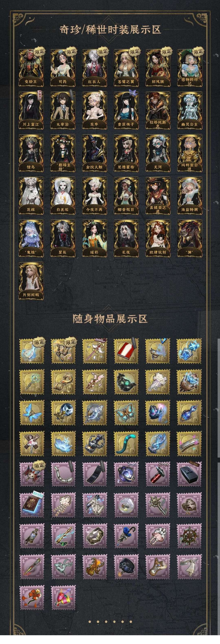Click the black flip phone accessory
This screenshot has height=644, width=220.
click(95, 475)
